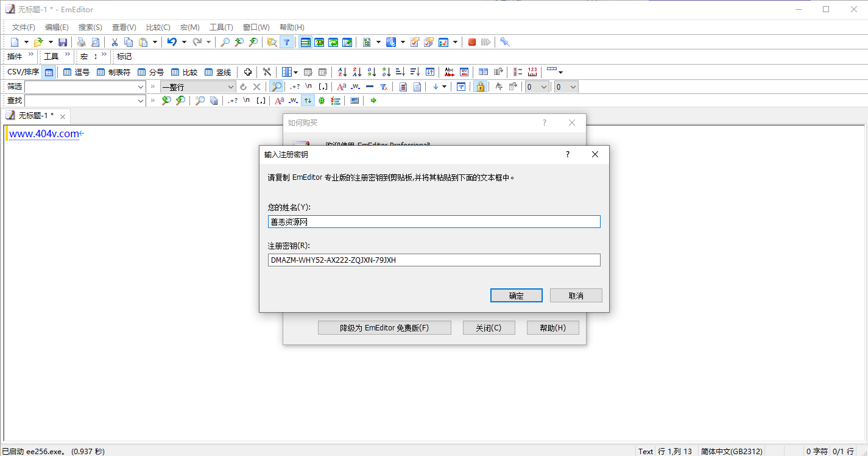
Task: Click the Find magnifier icon in main toolbar
Action: coord(225,42)
